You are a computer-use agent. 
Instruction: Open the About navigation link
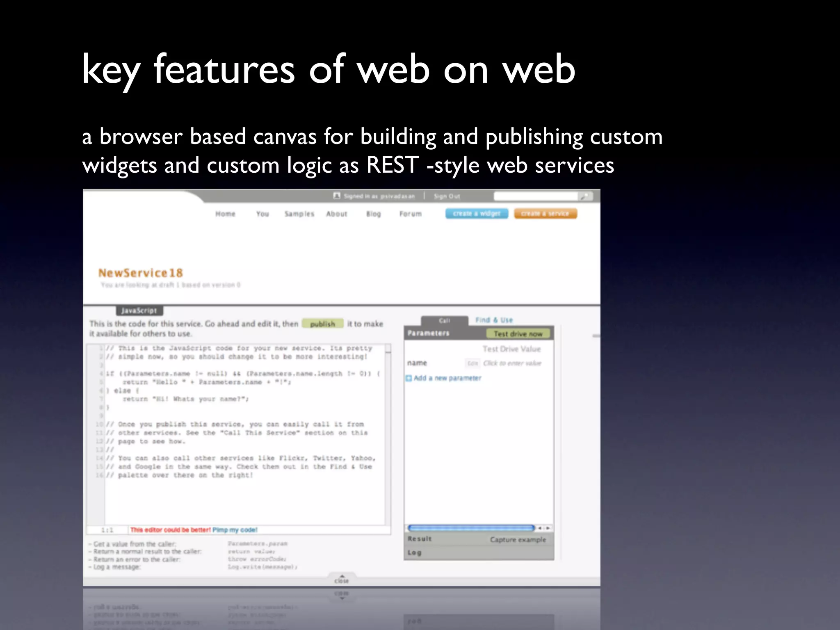(x=337, y=214)
